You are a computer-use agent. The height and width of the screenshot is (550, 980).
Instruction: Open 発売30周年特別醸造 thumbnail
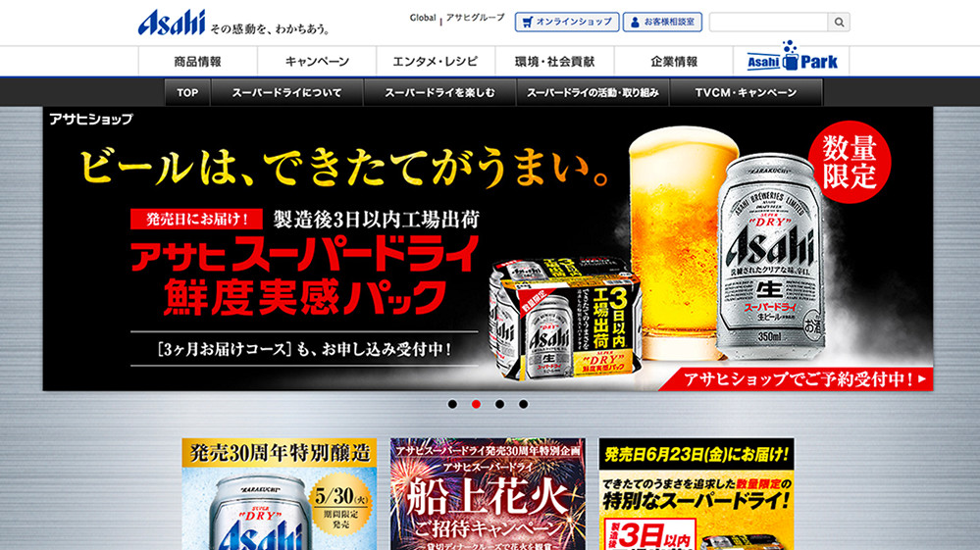click(280, 494)
